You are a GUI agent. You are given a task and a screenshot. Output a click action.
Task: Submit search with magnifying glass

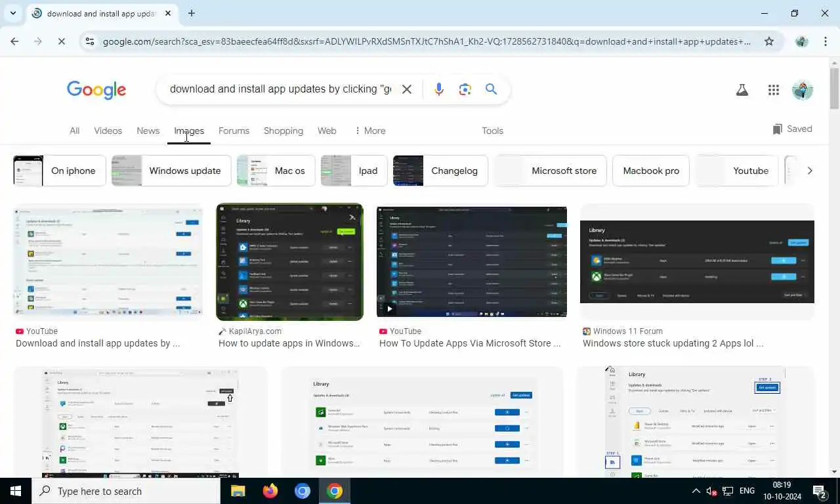pyautogui.click(x=491, y=89)
